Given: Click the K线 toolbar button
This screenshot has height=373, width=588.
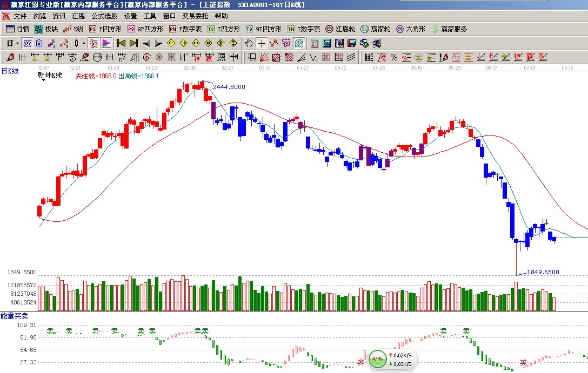Looking at the screenshot, I should [73, 29].
